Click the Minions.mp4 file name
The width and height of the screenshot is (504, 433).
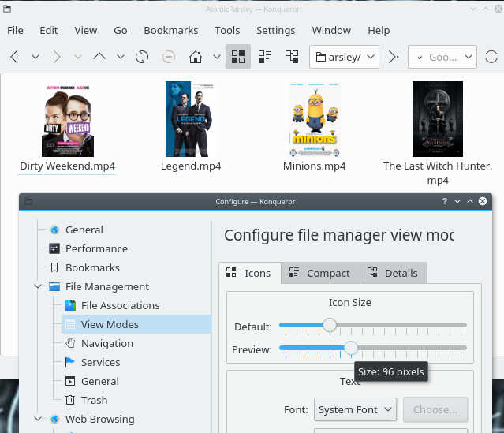(x=315, y=166)
